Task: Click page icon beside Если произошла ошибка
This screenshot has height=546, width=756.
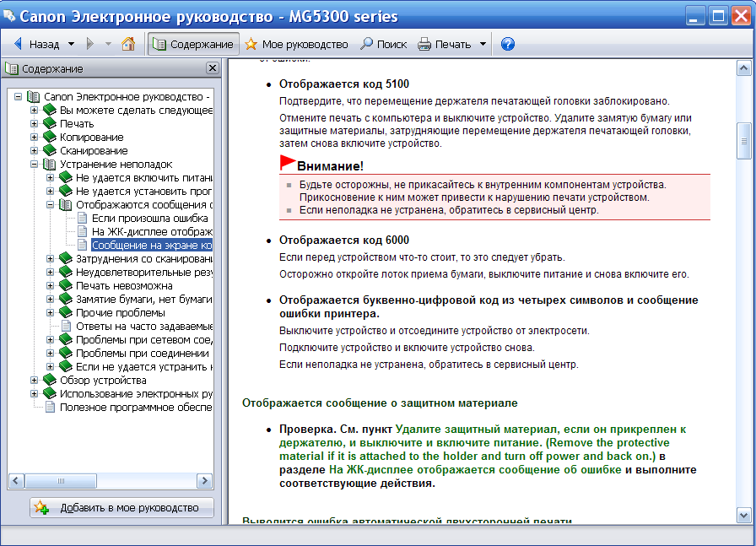Action: (83, 218)
